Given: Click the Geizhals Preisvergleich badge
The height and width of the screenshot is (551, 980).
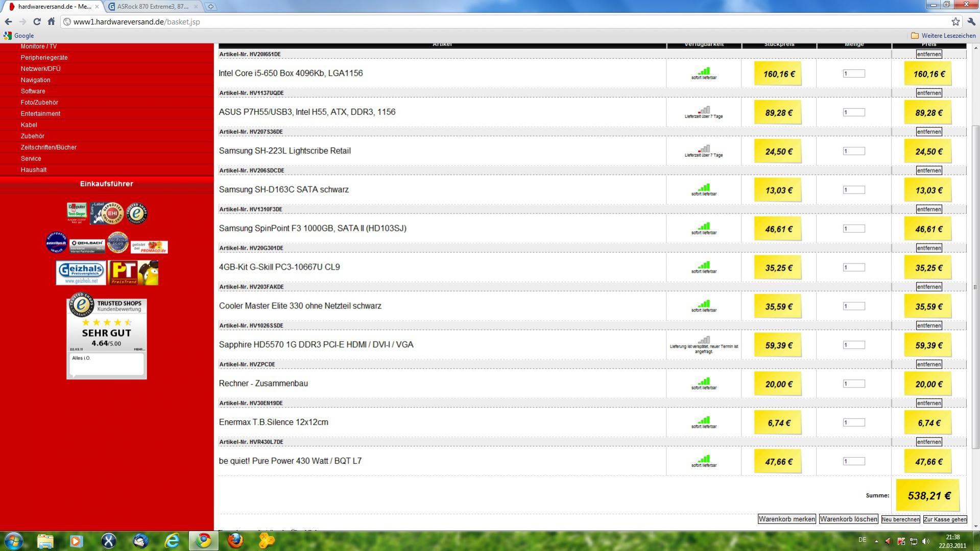Looking at the screenshot, I should (81, 273).
